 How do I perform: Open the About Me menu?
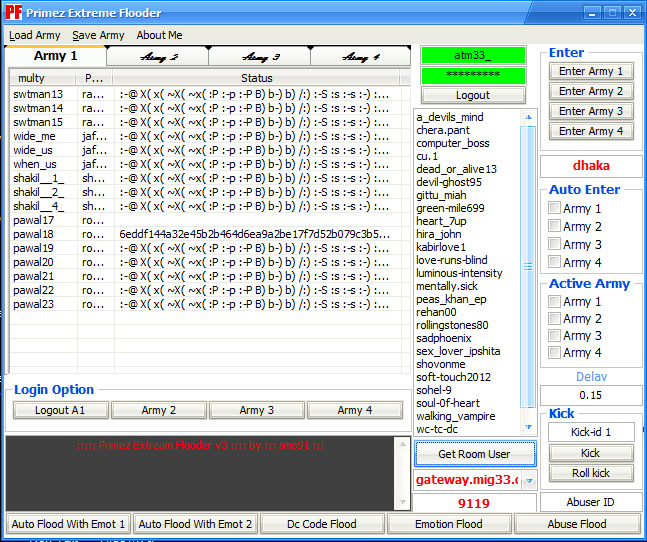tap(159, 35)
